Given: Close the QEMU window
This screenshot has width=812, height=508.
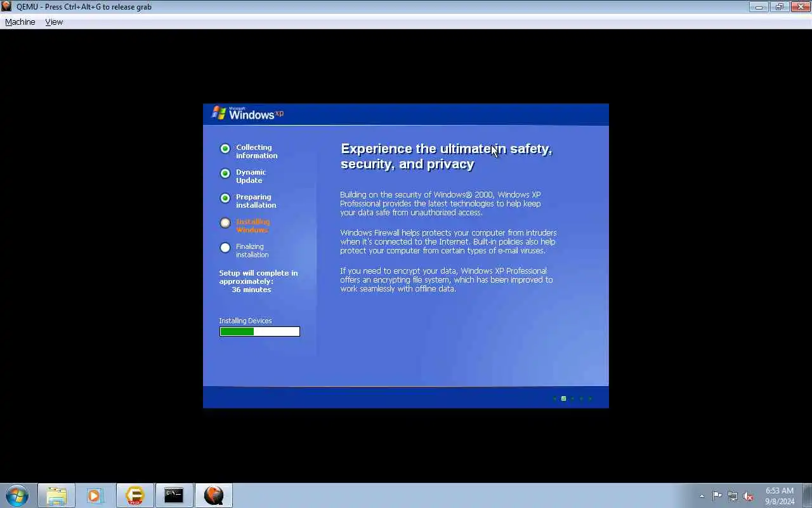Looking at the screenshot, I should click(799, 7).
